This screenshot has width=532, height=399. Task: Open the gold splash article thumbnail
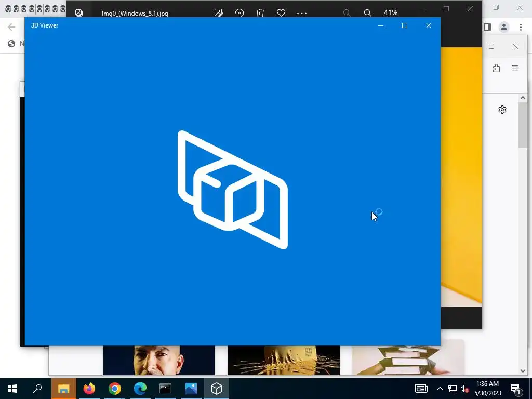[284, 361]
